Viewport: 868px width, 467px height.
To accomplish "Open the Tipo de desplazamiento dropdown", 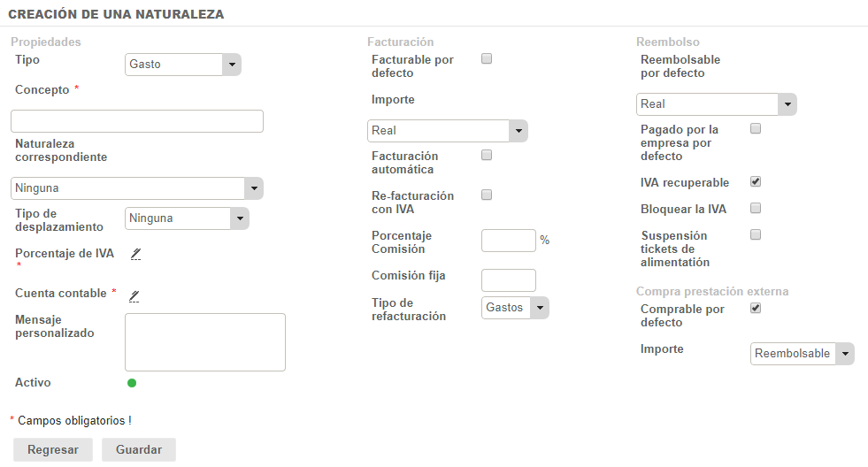I will tap(187, 218).
